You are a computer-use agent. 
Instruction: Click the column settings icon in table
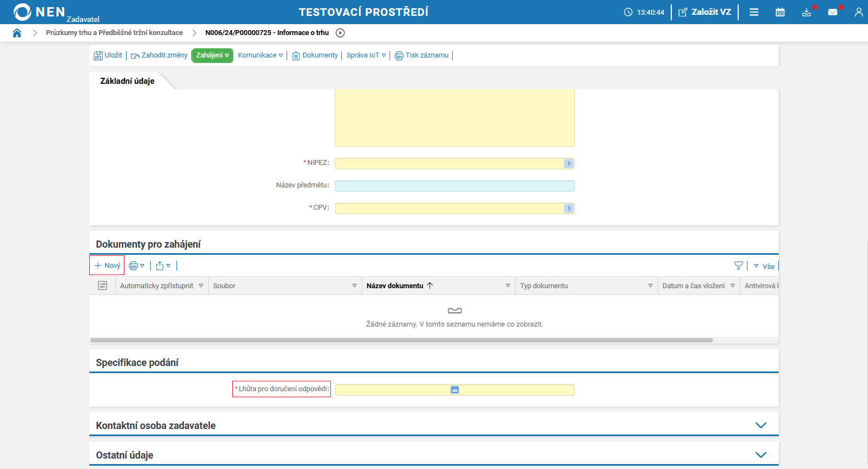point(102,285)
